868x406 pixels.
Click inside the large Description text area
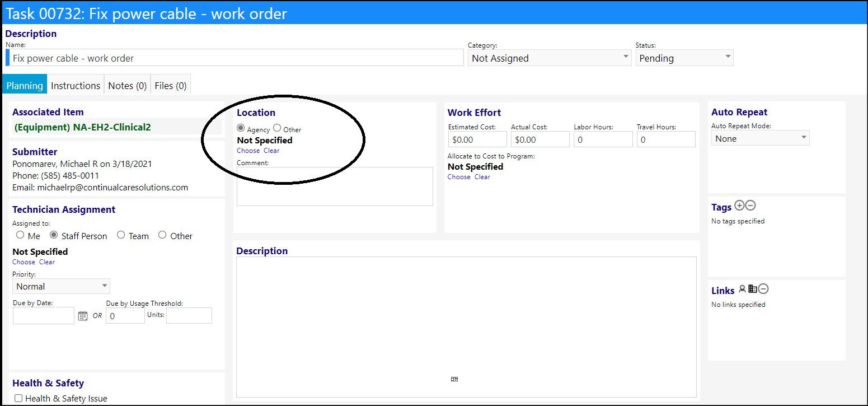466,327
